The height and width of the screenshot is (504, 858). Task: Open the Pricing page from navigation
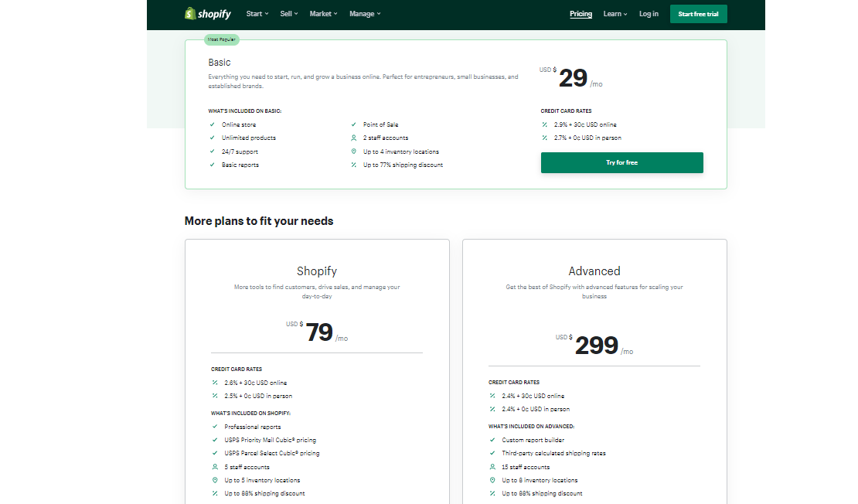(581, 13)
